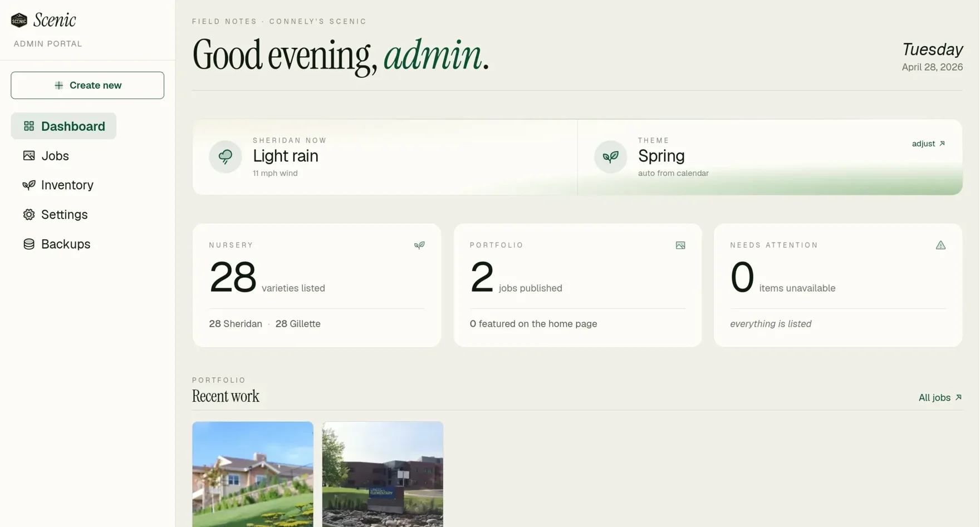Image resolution: width=980 pixels, height=527 pixels.
Task: Click the warning triangle on Needs Attention card
Action: pyautogui.click(x=940, y=245)
